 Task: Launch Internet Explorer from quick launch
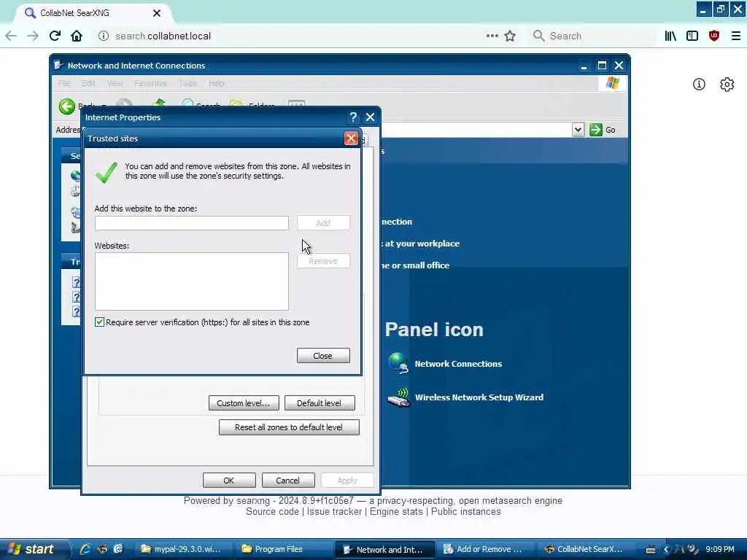point(85,549)
